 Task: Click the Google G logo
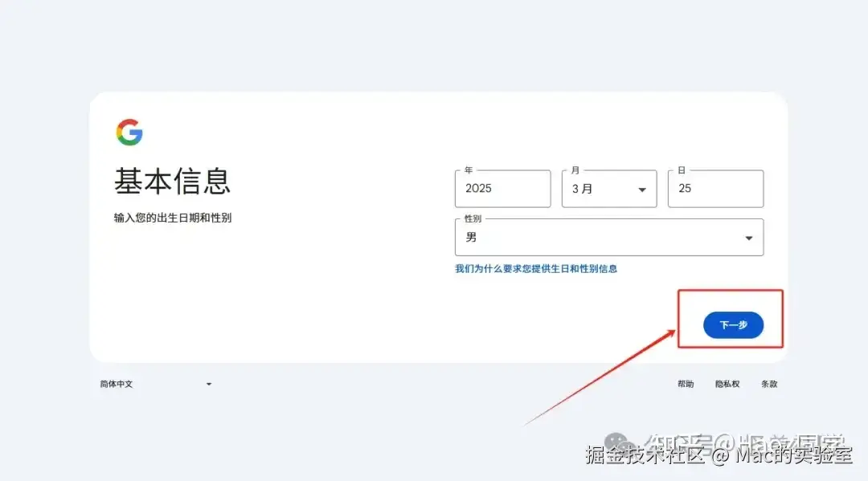point(129,132)
